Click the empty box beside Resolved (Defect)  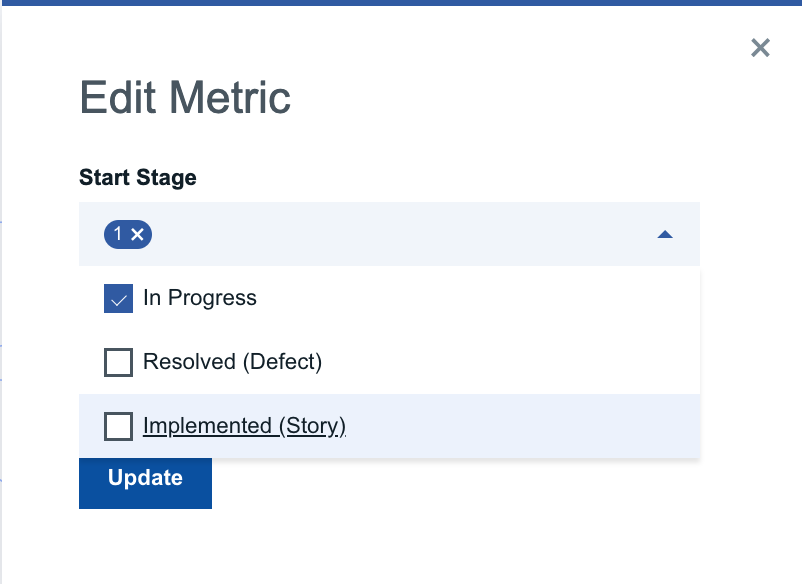[118, 362]
